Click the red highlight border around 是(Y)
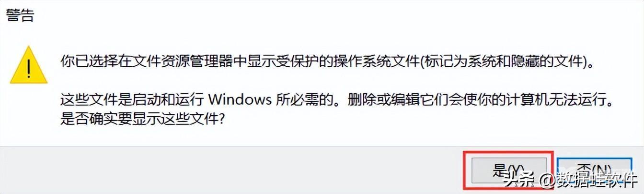 coord(509,152)
